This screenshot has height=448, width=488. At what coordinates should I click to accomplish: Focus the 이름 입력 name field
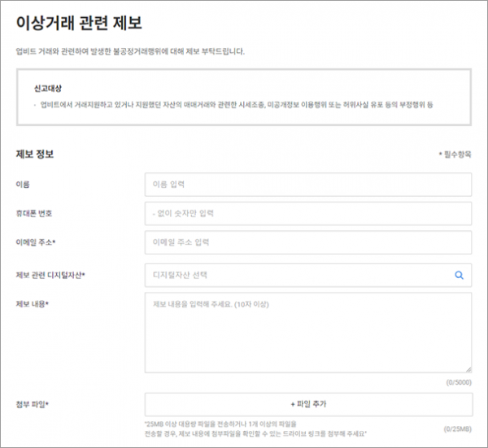[308, 185]
